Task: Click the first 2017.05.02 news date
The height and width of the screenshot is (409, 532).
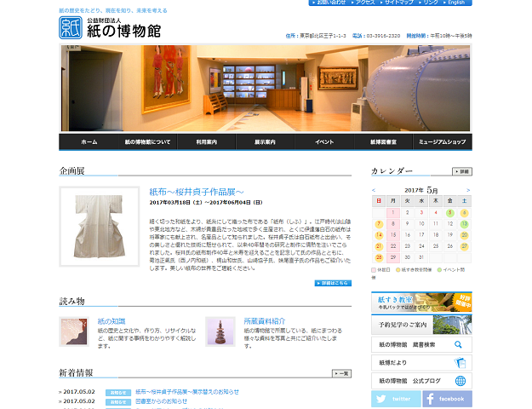Action: tap(79, 392)
